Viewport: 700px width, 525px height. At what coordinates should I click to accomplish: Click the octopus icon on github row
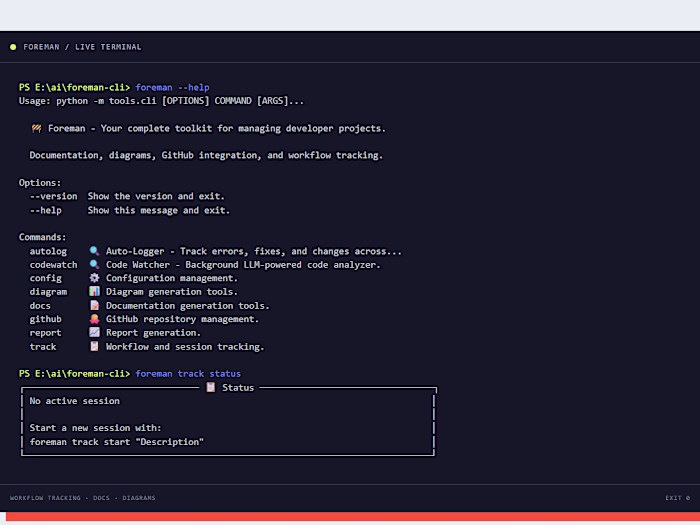pyautogui.click(x=94, y=319)
